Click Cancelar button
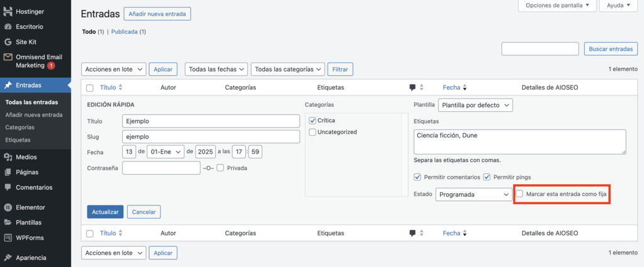This screenshot has width=644, height=267. pyautogui.click(x=144, y=212)
